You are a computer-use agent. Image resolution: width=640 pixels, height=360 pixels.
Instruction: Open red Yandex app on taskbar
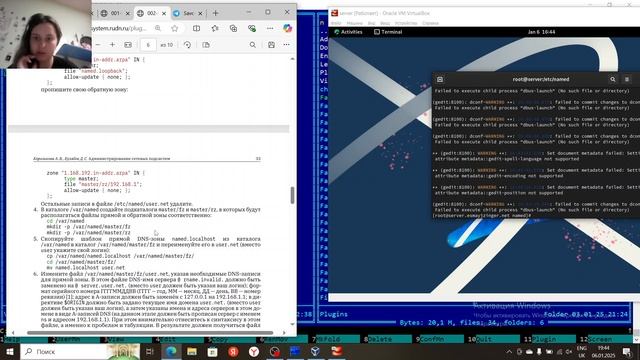[233, 351]
